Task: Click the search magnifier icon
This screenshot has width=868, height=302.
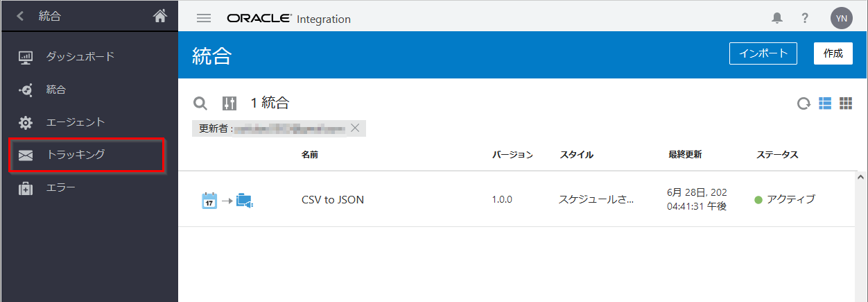Action: (200, 103)
